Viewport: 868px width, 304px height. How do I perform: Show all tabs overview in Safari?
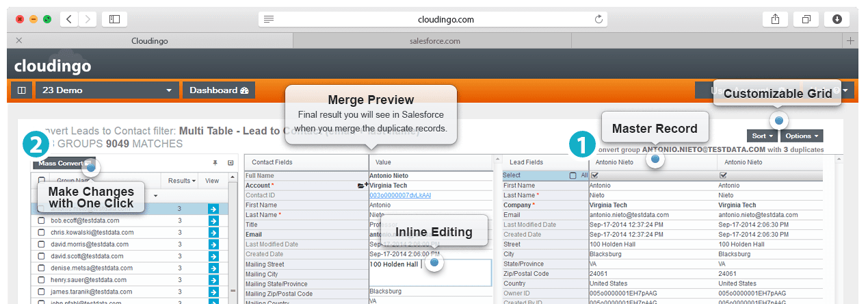pos(806,19)
